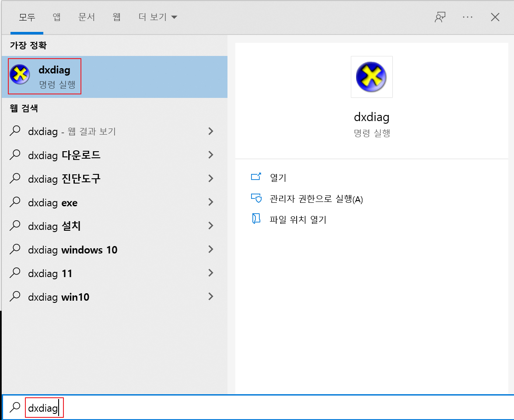Image resolution: width=514 pixels, height=420 pixels.
Task: Close the search panel
Action: [x=495, y=17]
